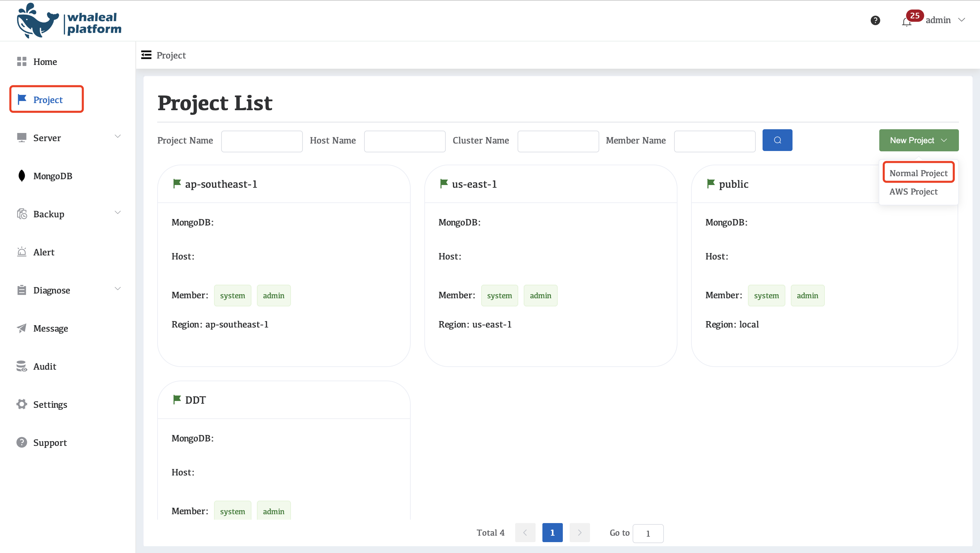
Task: Click the sidebar collapse hamburger icon
Action: (146, 55)
